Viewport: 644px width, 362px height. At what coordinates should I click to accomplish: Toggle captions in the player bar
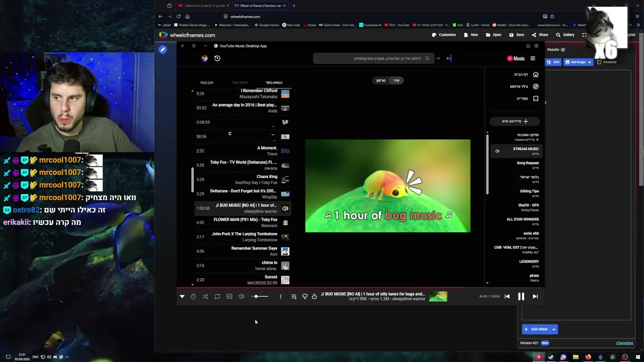click(x=229, y=297)
